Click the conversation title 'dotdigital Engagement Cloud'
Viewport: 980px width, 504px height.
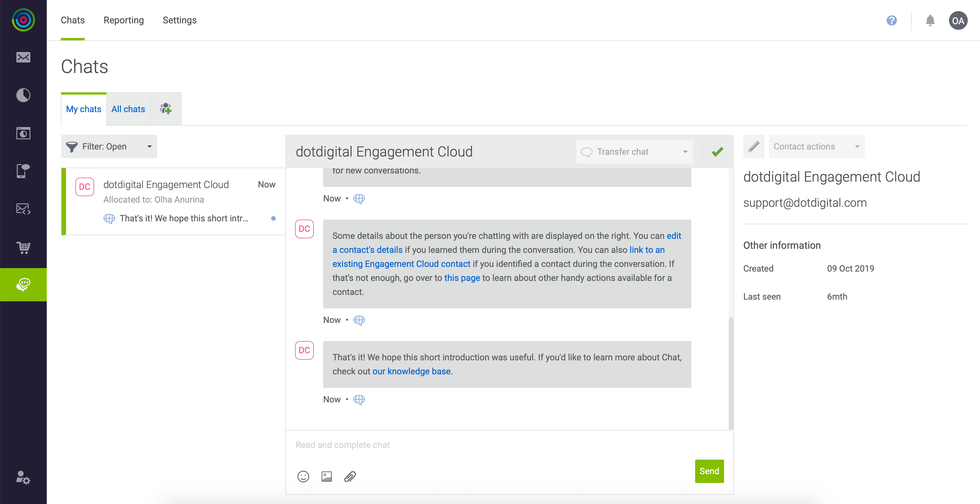[x=384, y=152]
